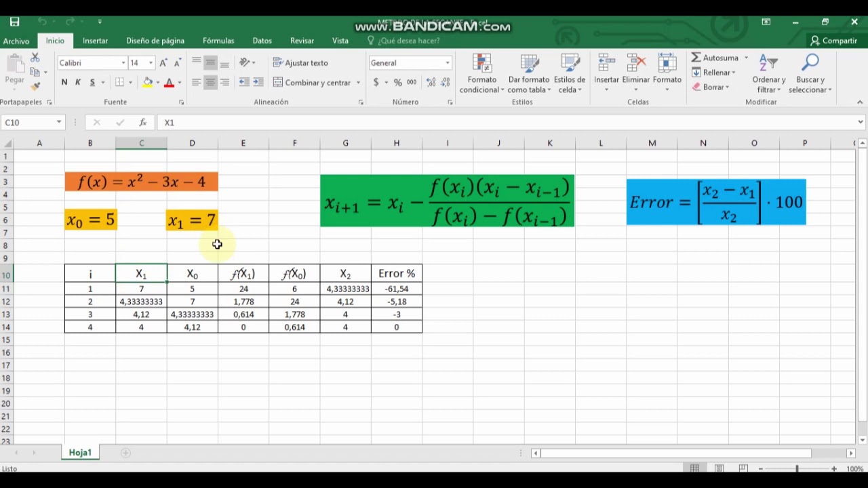Toggle top vertical alignment
The height and width of the screenshot is (488, 868).
pyautogui.click(x=196, y=63)
